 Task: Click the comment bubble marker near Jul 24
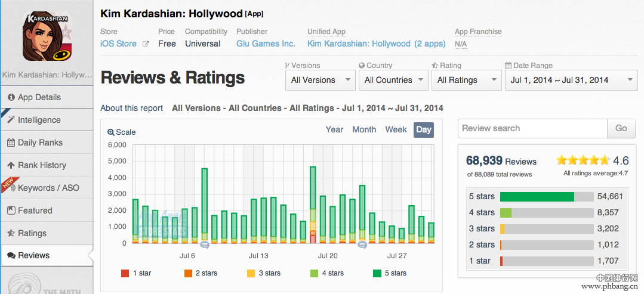pos(362,245)
